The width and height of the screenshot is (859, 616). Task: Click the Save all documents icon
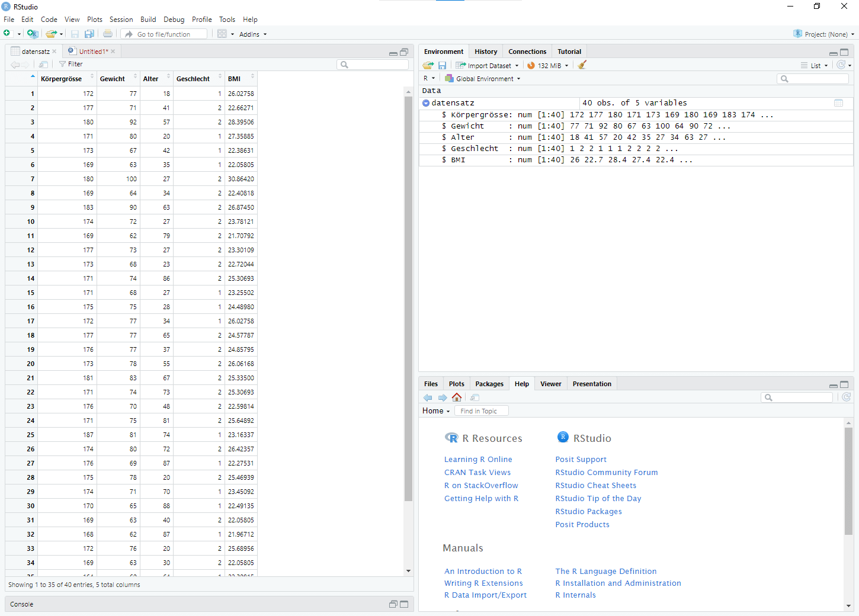click(x=89, y=34)
